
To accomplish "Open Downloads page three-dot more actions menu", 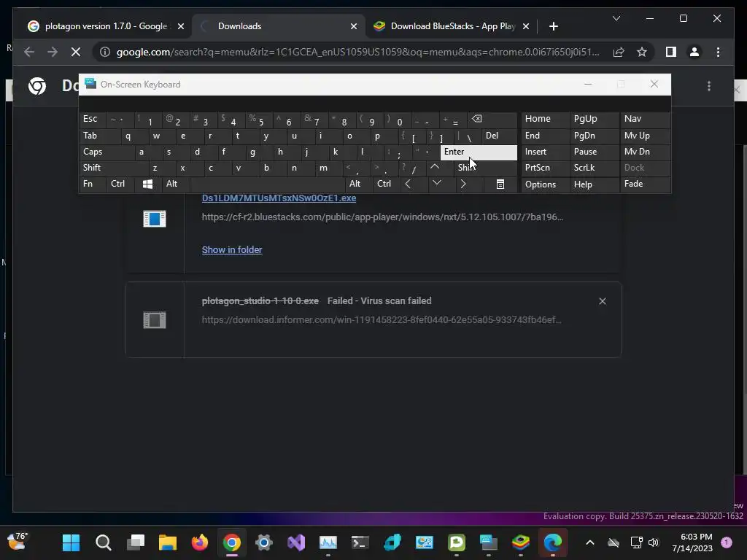I will [709, 86].
